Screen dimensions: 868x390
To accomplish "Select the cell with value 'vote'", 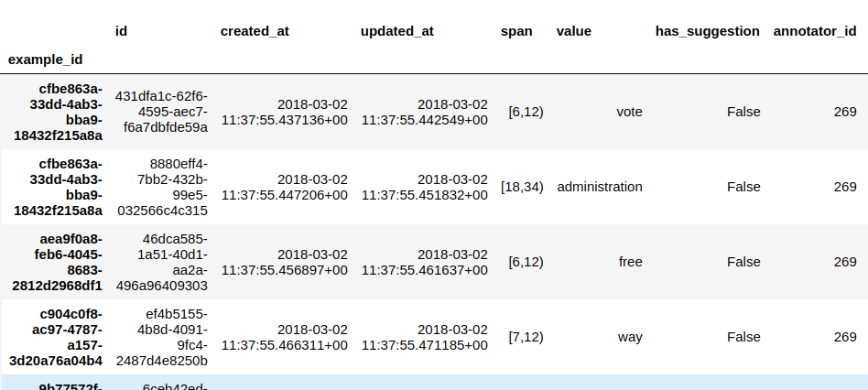I will [x=629, y=112].
